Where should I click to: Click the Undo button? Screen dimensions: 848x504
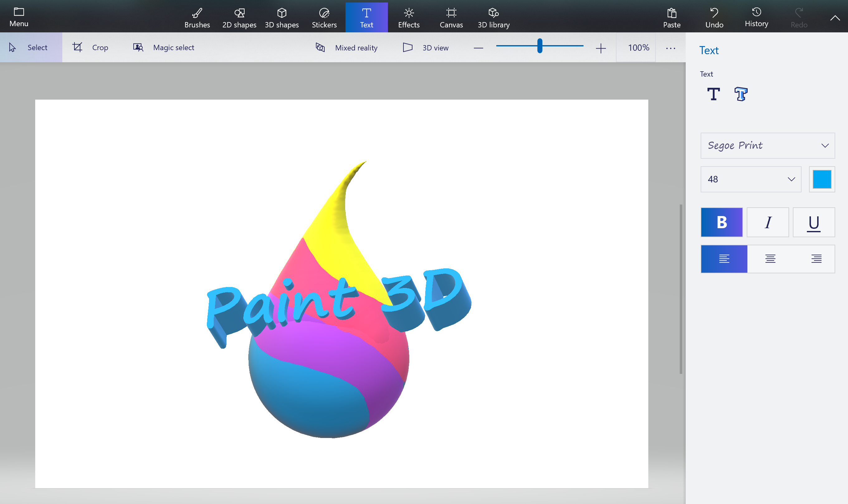714,16
